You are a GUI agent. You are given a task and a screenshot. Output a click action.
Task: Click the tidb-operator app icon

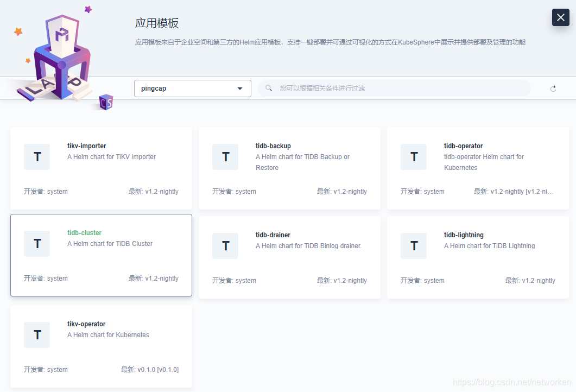(414, 157)
